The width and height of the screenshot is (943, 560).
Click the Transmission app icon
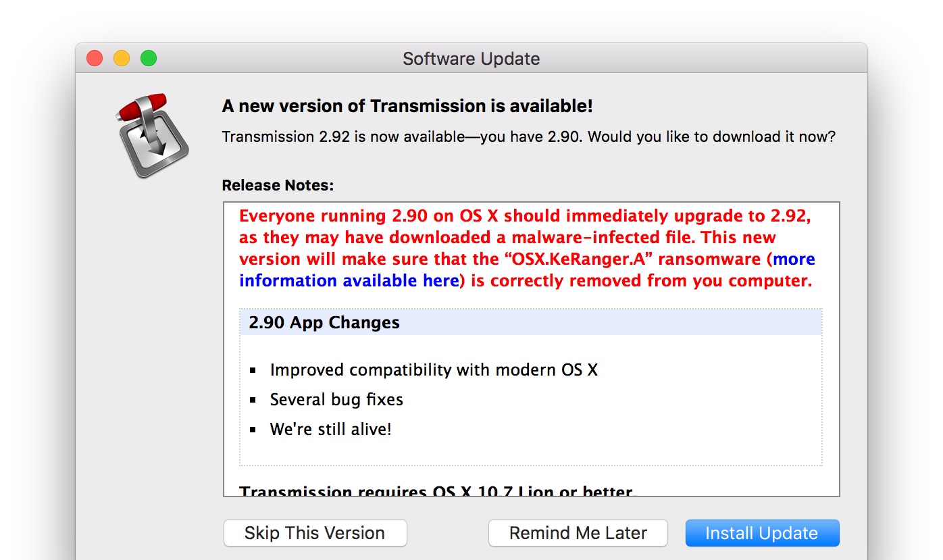(152, 136)
